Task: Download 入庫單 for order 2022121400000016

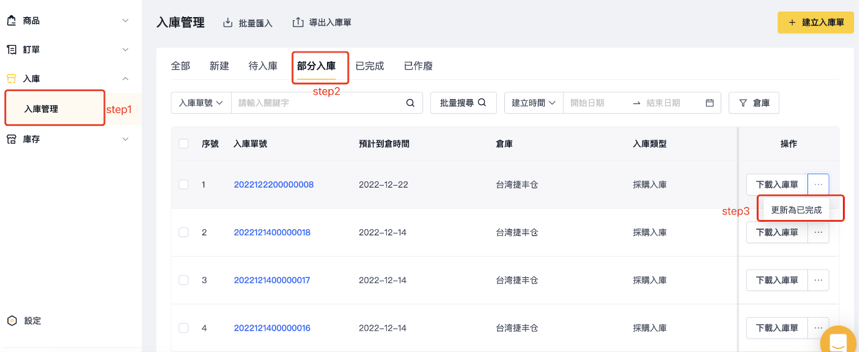Action: click(x=777, y=328)
